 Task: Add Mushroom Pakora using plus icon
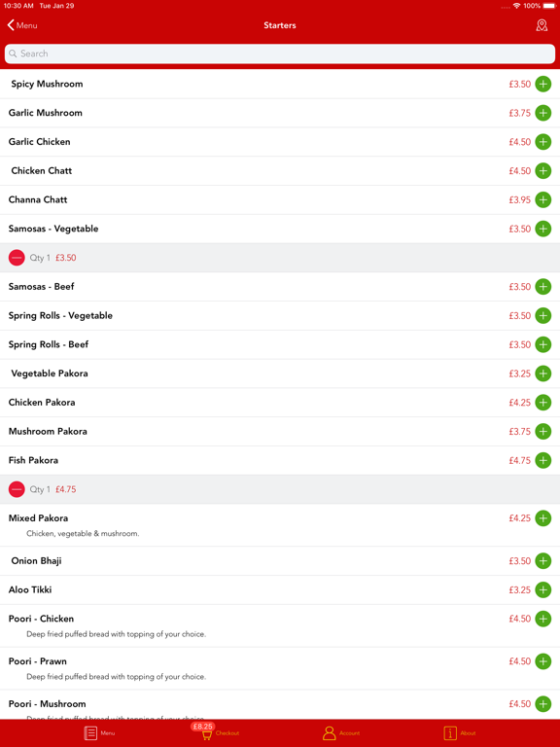pos(542,432)
